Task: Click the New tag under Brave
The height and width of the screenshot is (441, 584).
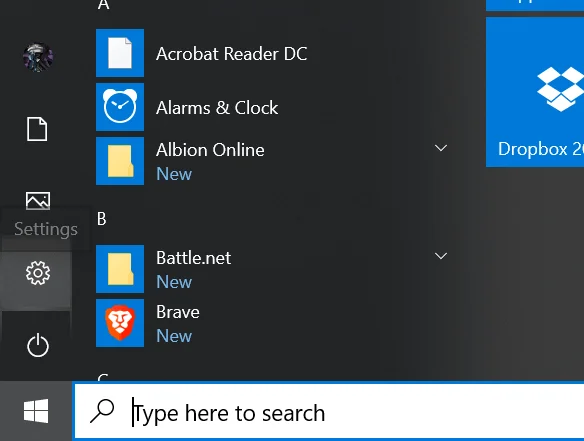Action: (x=174, y=336)
